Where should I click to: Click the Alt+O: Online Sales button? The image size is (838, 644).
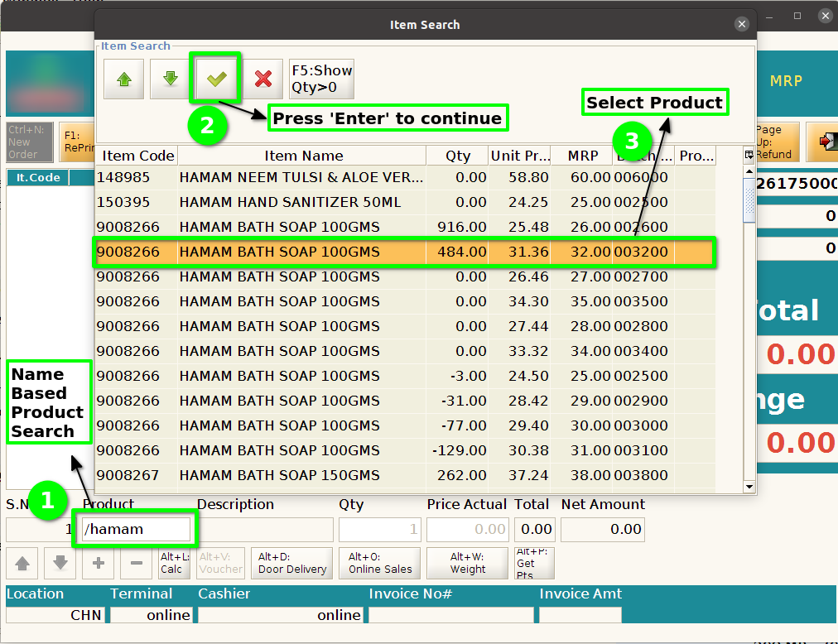coord(380,564)
